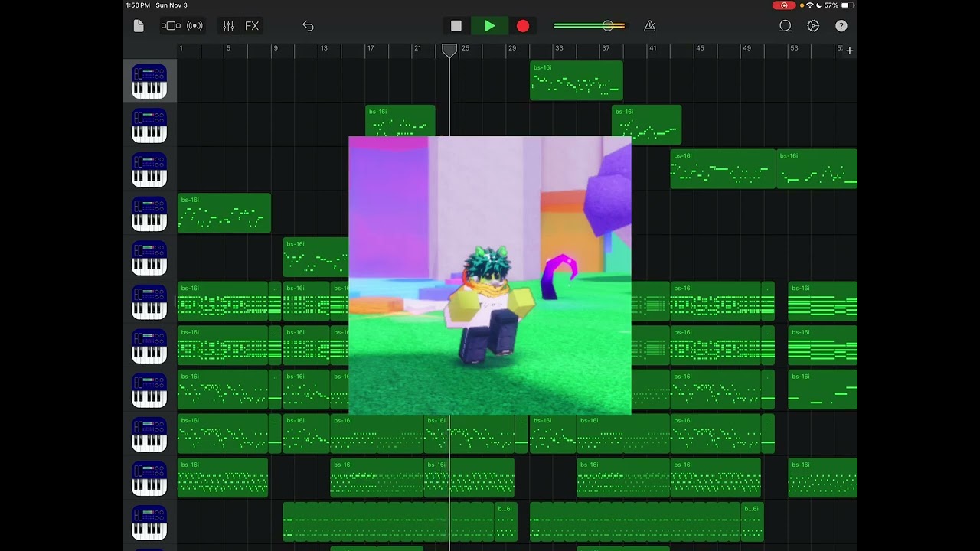
Task: Select the tenth track's keyboard icon
Action: (149, 478)
